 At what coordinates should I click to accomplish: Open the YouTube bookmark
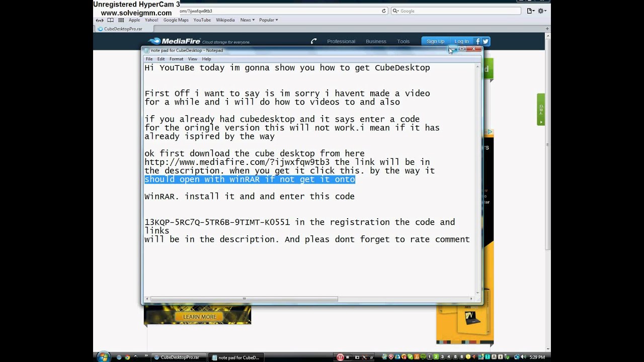202,20
